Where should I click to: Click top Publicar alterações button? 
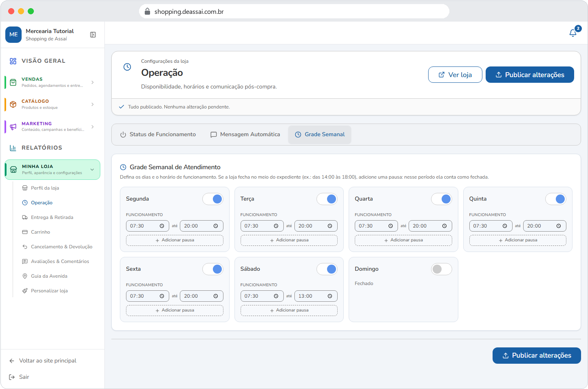point(530,75)
